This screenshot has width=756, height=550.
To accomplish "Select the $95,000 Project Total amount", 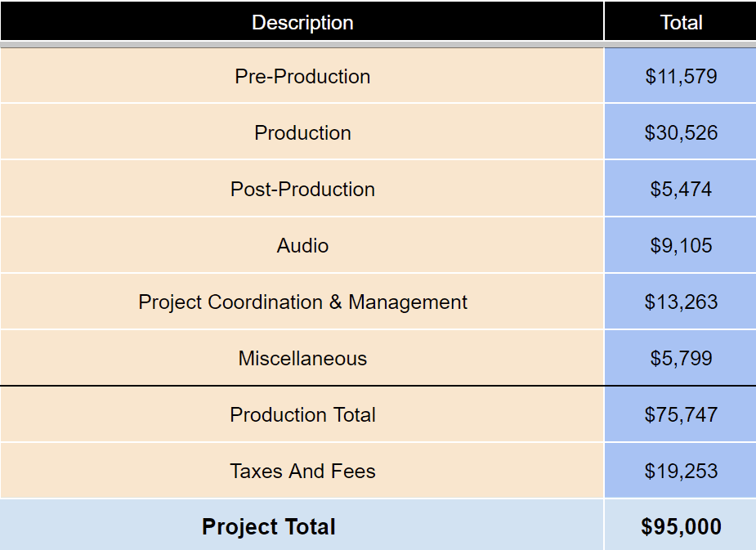I will 681,527.
